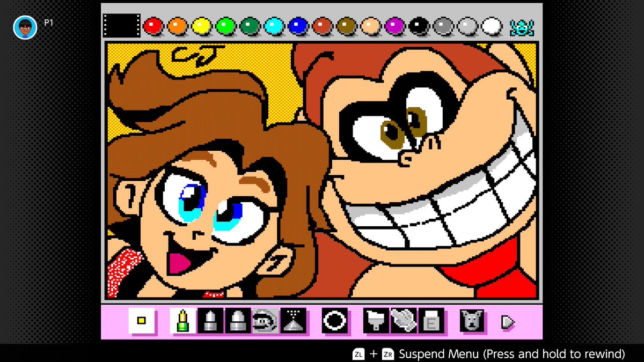Select the eraser tool marked E

[431, 321]
